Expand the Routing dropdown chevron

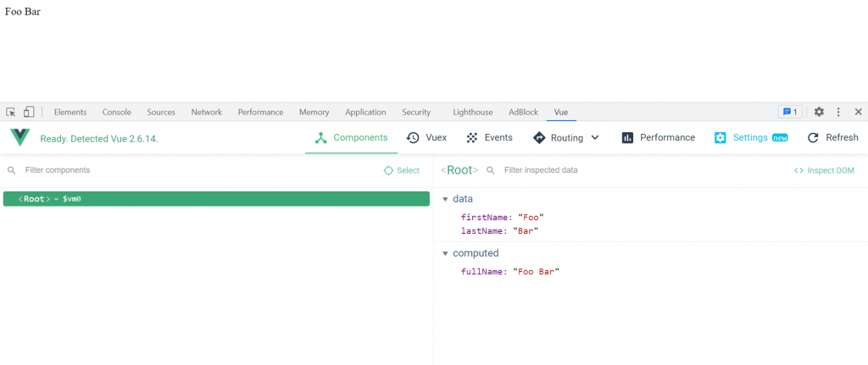595,138
